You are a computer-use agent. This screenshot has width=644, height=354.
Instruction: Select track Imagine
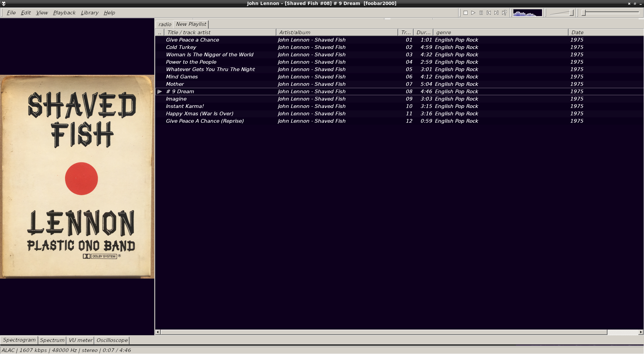click(399, 99)
